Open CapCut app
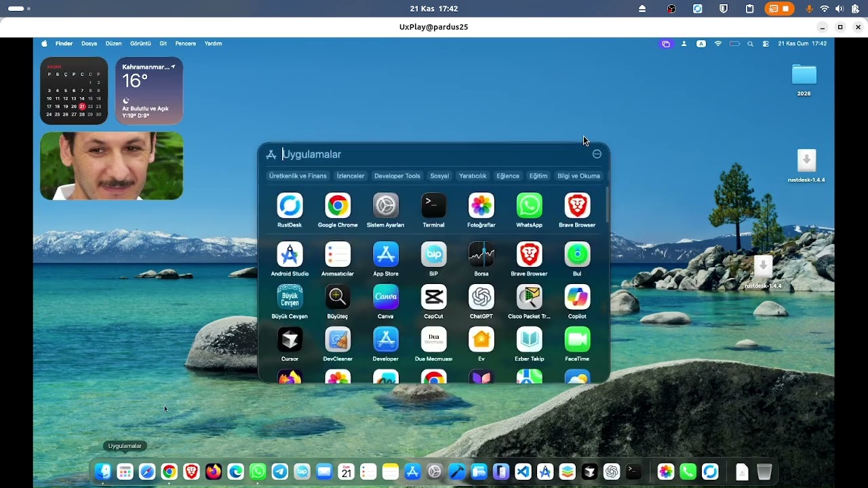 click(433, 297)
